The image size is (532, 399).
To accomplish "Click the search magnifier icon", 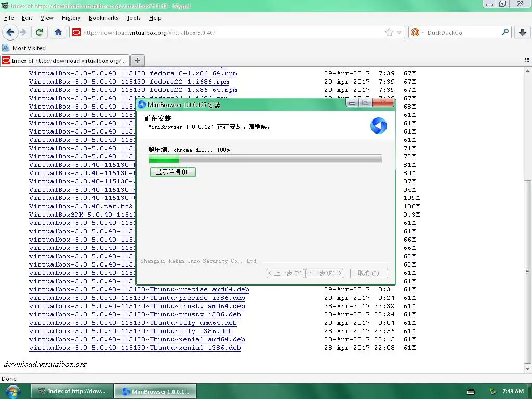I will [505, 32].
